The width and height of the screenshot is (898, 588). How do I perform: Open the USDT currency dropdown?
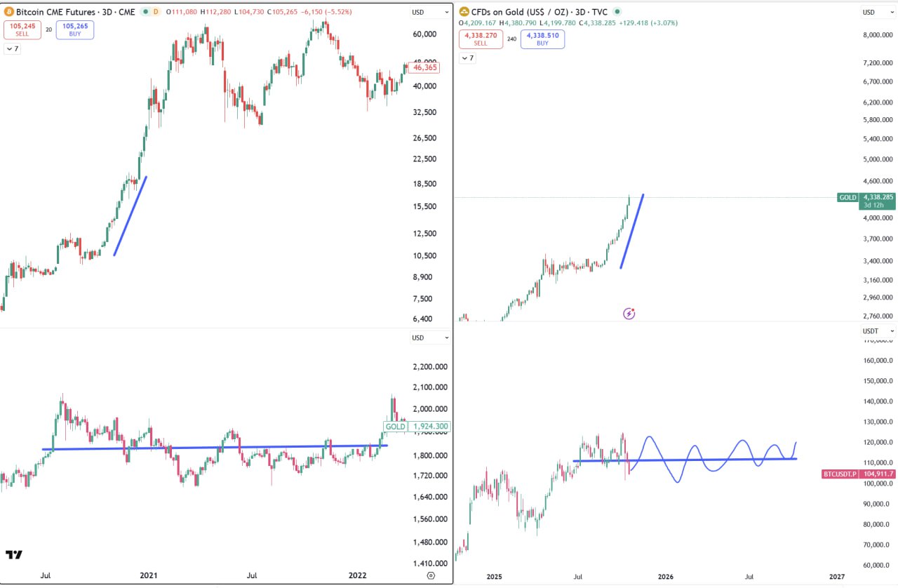(878, 330)
